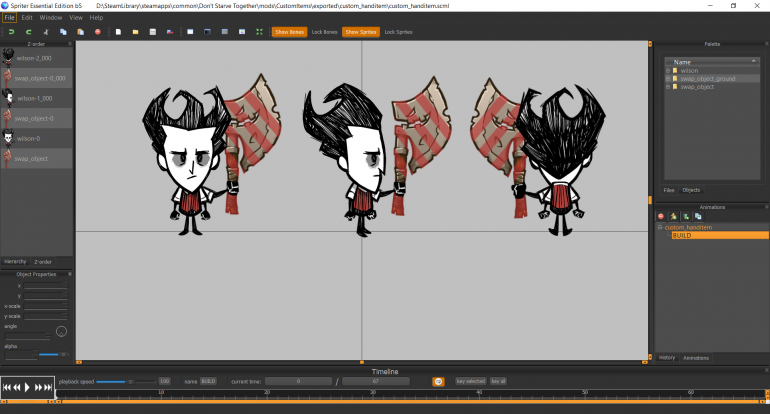Expand the swap_object_ground folder
The image size is (770, 414).
pos(667,79)
